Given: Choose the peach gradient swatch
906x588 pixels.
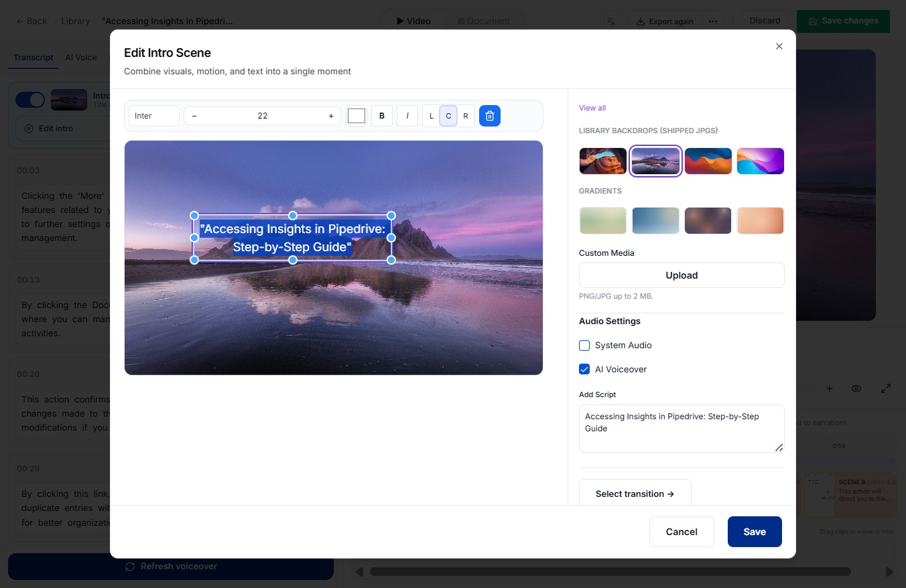Looking at the screenshot, I should [x=761, y=220].
